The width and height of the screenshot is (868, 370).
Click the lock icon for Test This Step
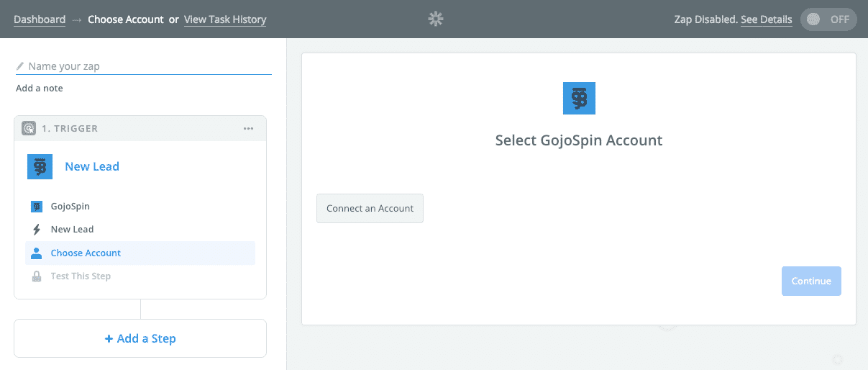pos(37,276)
